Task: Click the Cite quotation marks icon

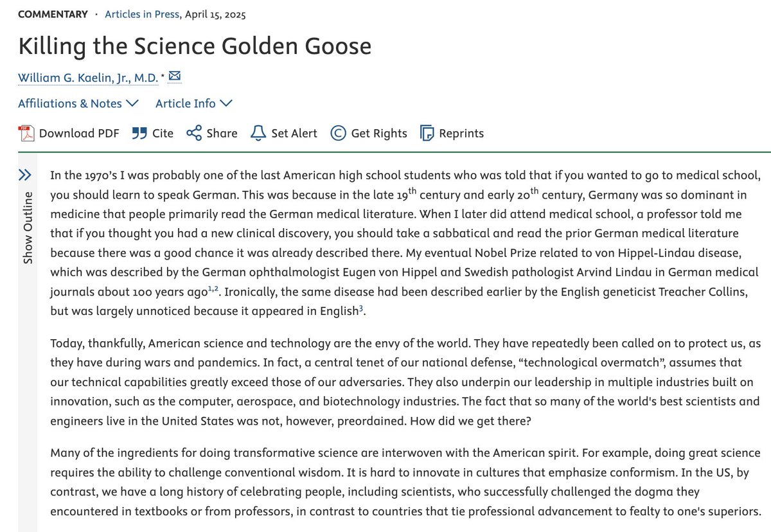Action: [x=139, y=133]
